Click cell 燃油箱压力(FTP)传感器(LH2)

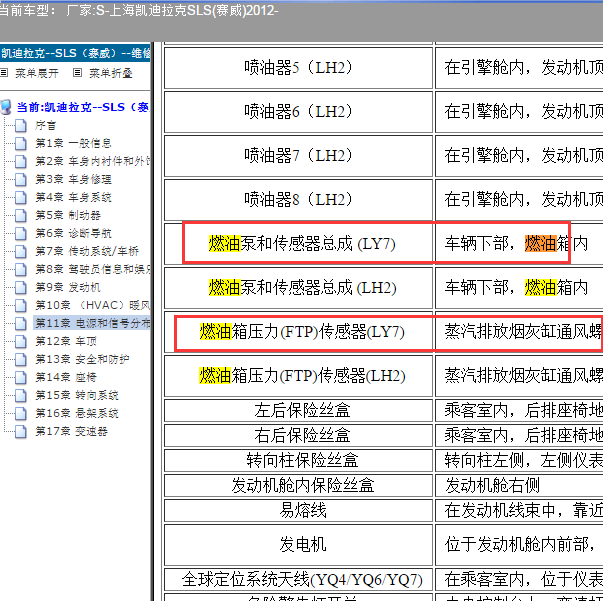pyautogui.click(x=298, y=376)
